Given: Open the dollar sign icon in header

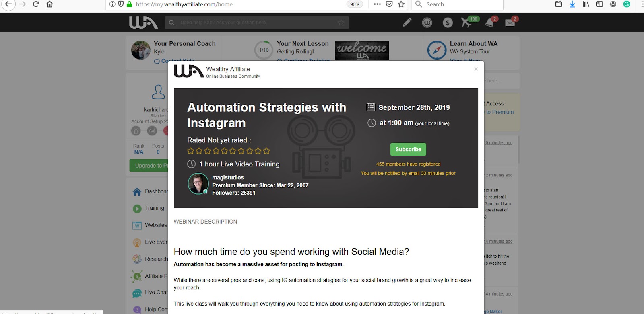Looking at the screenshot, I should [x=448, y=23].
